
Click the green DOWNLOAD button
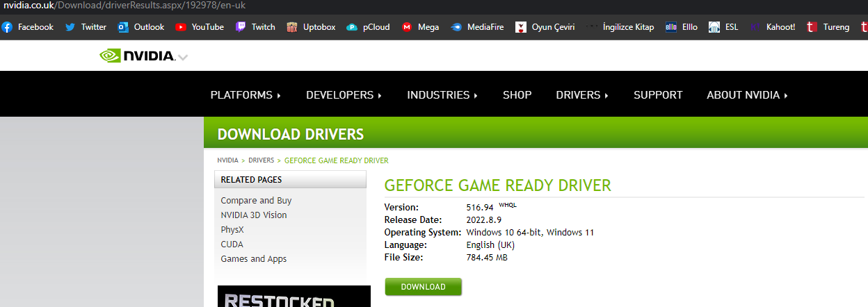coord(423,287)
